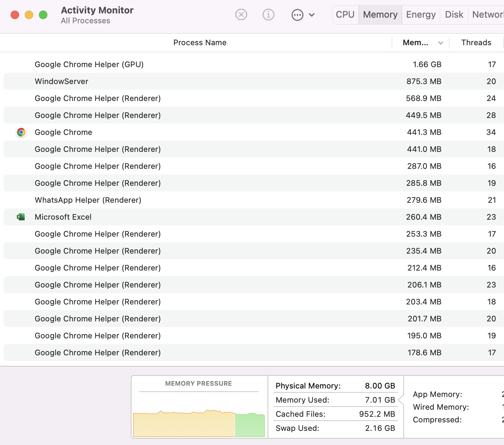Sort by Process Name column header
This screenshot has height=445, width=504.
point(200,43)
